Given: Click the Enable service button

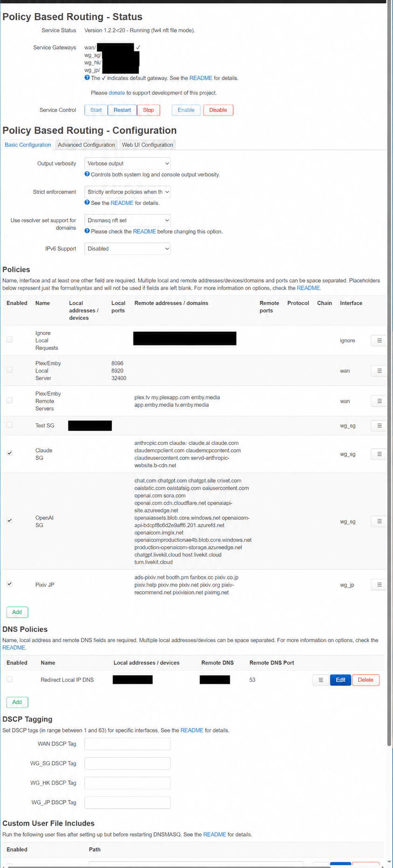Looking at the screenshot, I should point(186,110).
